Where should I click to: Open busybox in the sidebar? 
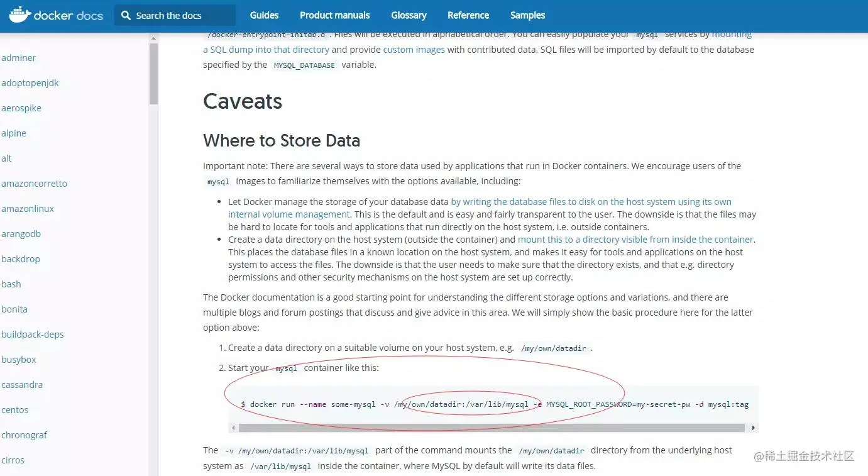tap(19, 360)
